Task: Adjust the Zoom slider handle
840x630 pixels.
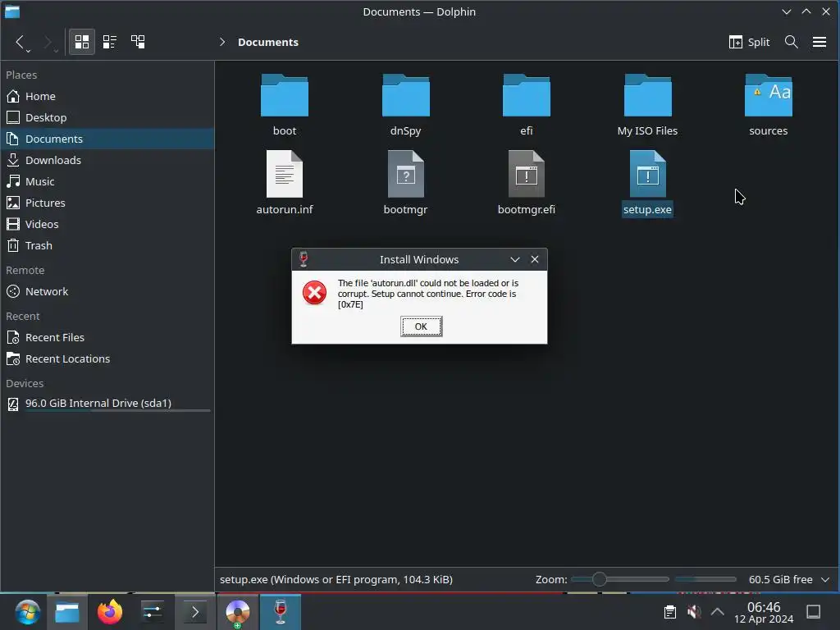Action: (x=600, y=579)
